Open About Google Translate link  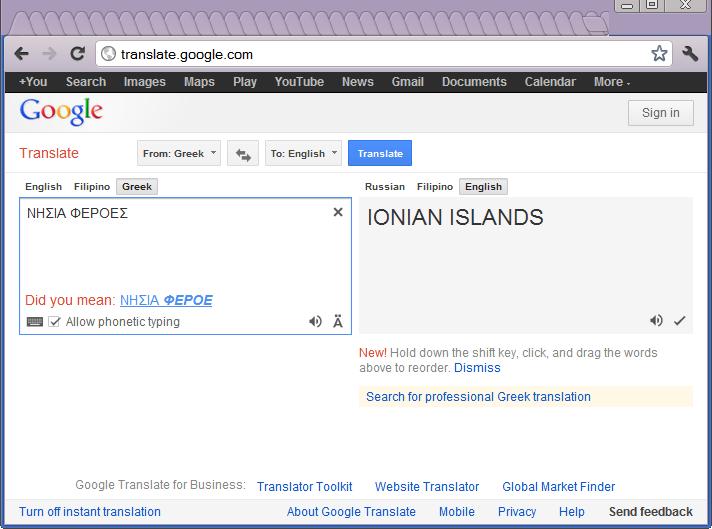point(351,512)
